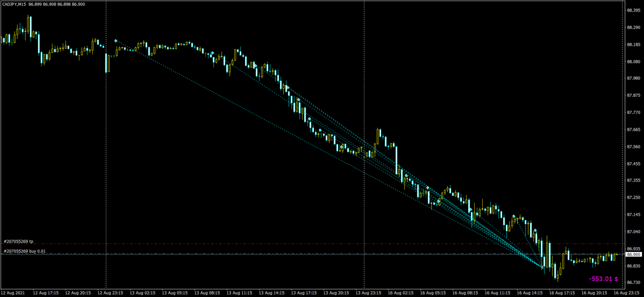
Task: Click time axis label 16 Aug 20:15
Action: click(594, 293)
